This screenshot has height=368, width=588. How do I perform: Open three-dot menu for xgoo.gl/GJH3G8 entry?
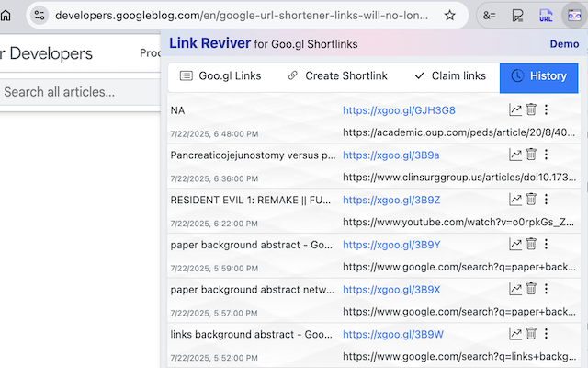click(x=546, y=110)
